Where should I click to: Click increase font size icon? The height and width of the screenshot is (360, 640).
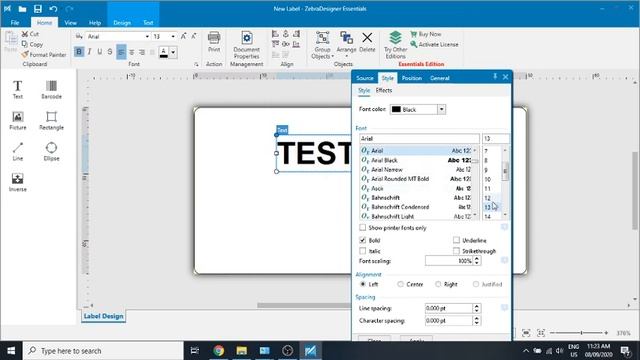[184, 36]
